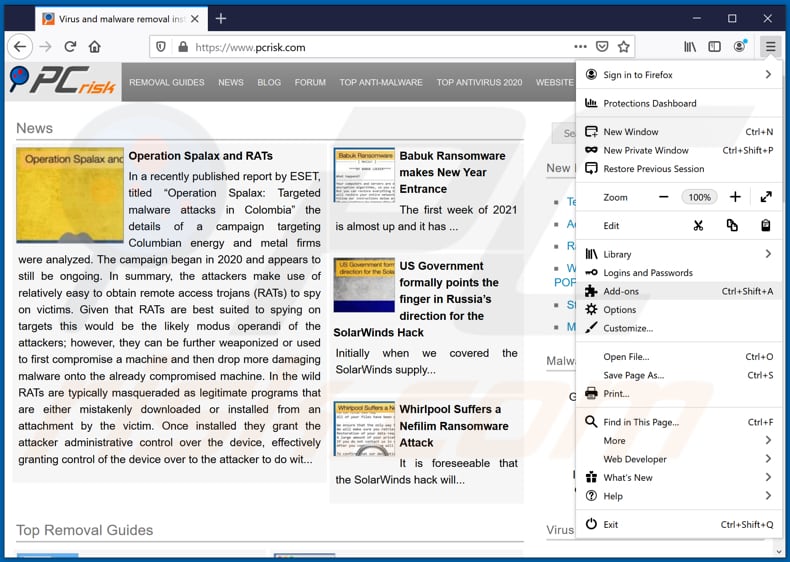
Task: Open Babuk Ransomware article headline
Action: click(x=452, y=172)
